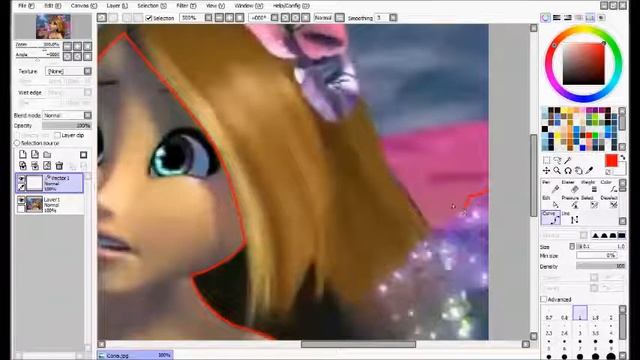This screenshot has width=640, height=360.
Task: Select the Curve tool
Action: (551, 218)
